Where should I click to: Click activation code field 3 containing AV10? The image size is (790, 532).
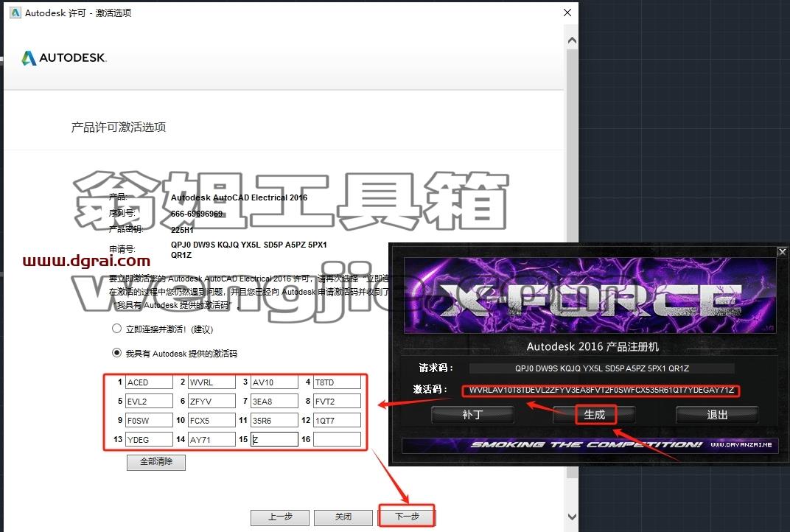click(x=274, y=382)
